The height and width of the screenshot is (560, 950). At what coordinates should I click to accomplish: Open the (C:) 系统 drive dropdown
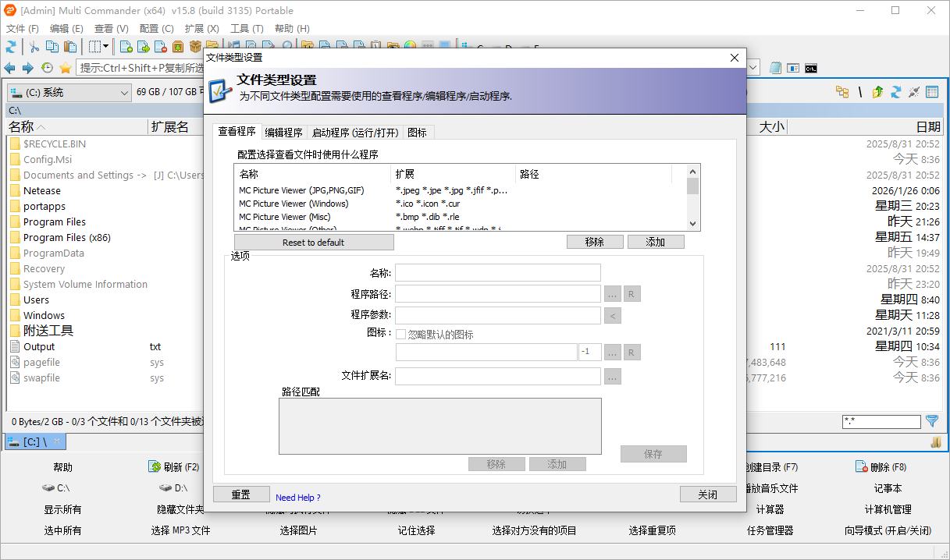[x=125, y=92]
